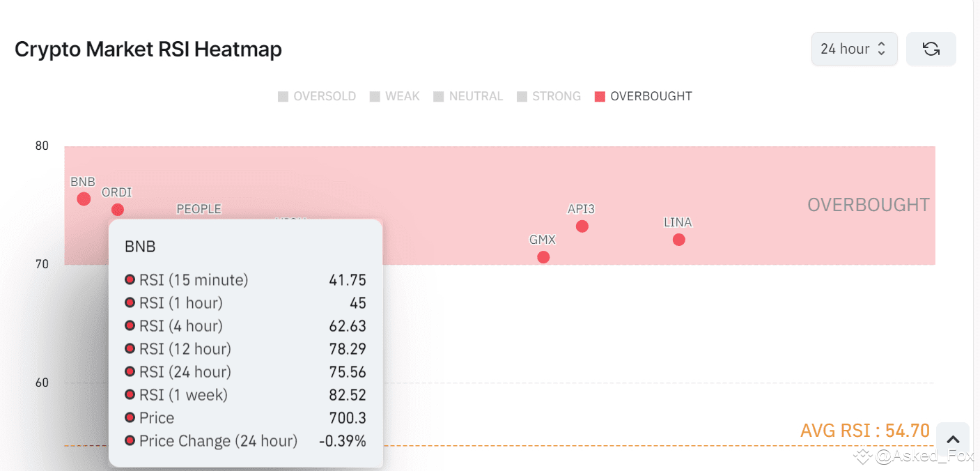Toggle the STRONG legend filter

tap(549, 96)
